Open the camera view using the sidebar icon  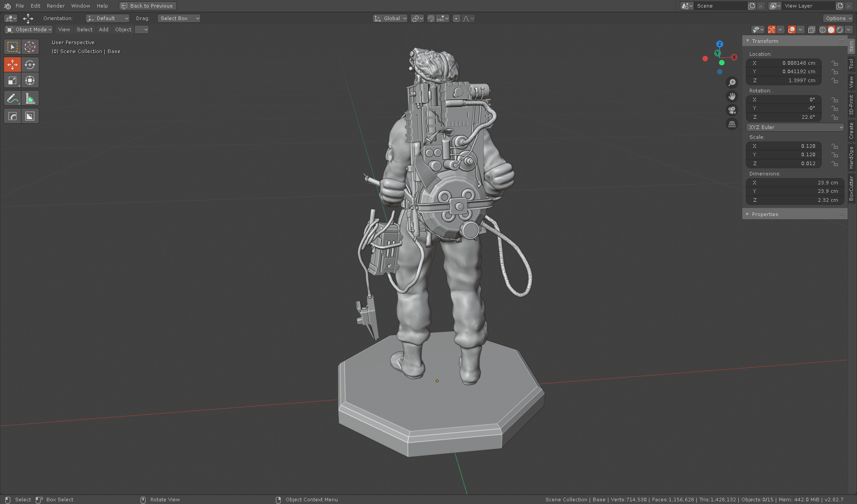click(732, 110)
